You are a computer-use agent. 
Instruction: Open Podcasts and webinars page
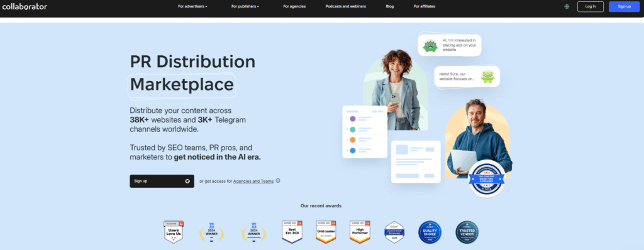[346, 6]
